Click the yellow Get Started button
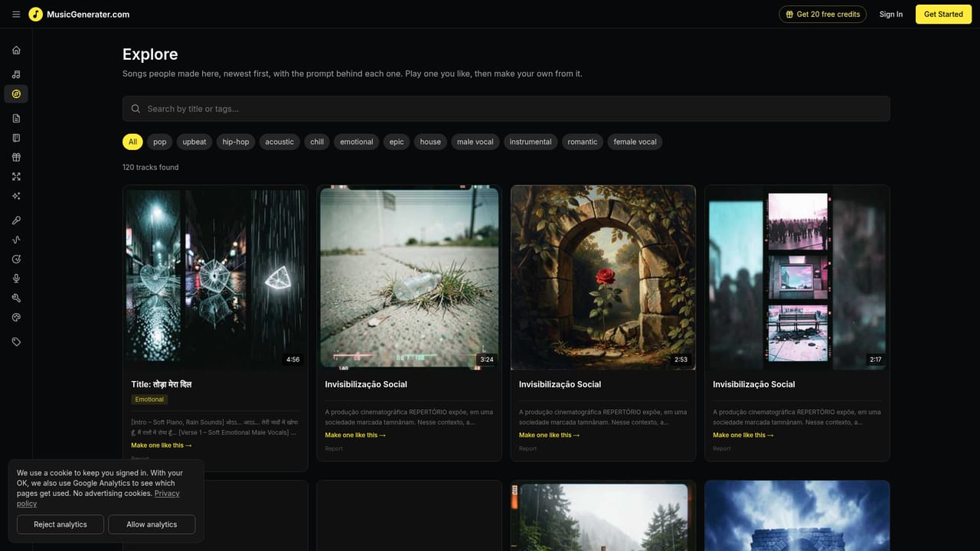Screen dimensions: 980x551 [943, 14]
